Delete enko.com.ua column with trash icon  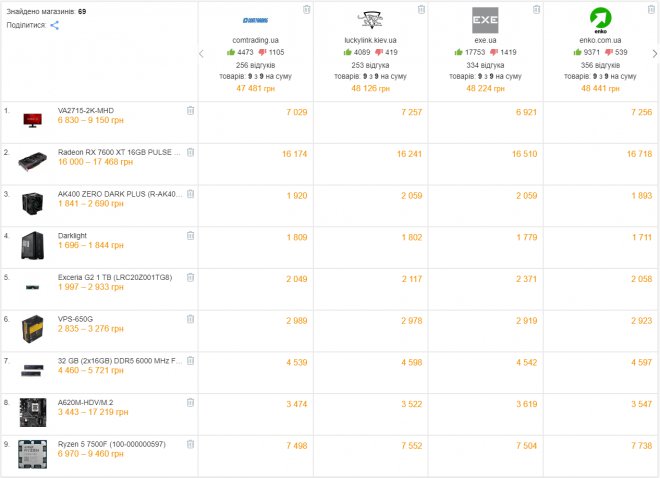(651, 9)
